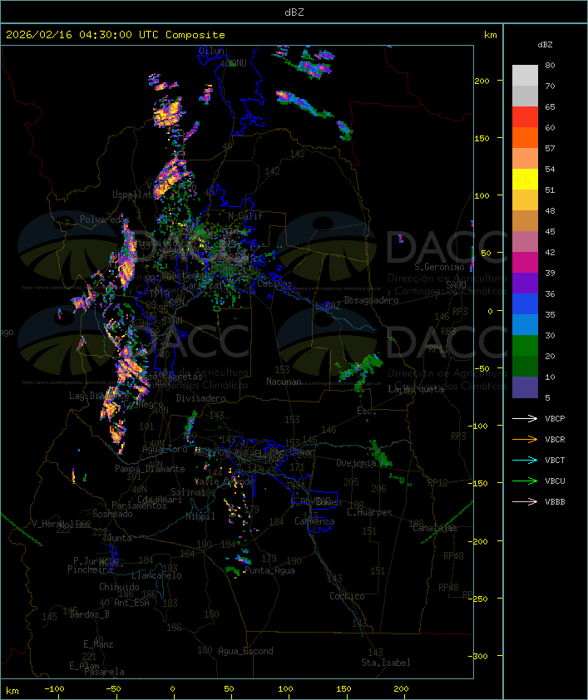
Task: Click the 'S.Geronimo' place label
Action: click(439, 267)
